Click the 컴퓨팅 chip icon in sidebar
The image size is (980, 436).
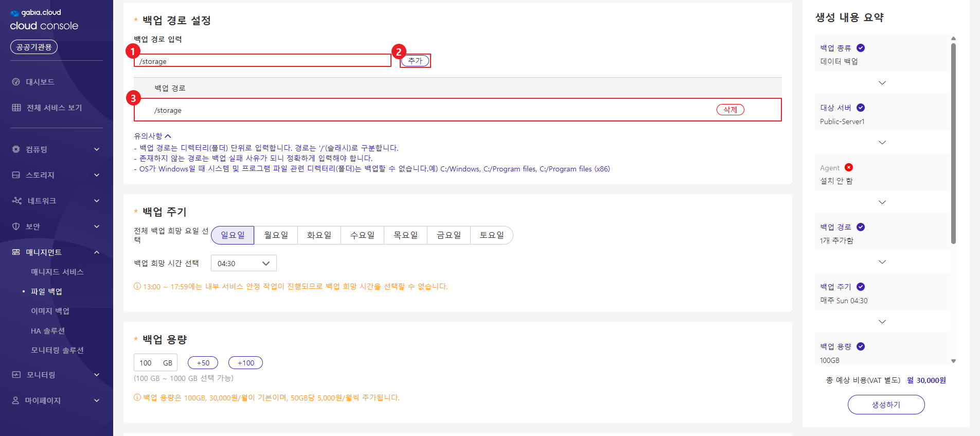pos(16,149)
